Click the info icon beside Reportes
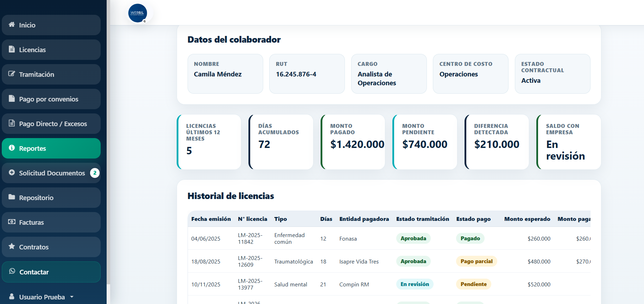The image size is (644, 304). pyautogui.click(x=12, y=148)
